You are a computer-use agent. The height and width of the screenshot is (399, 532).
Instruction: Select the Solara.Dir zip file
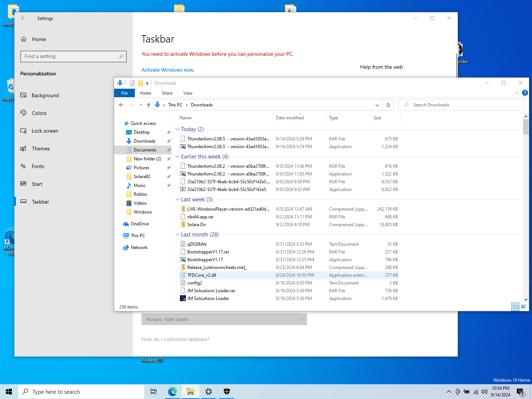289,225
